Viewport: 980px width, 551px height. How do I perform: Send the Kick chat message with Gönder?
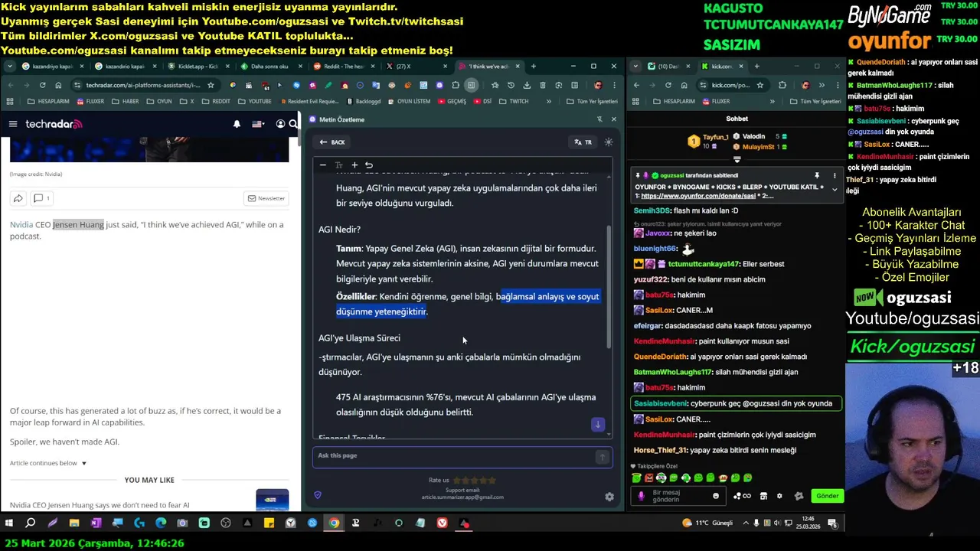click(827, 496)
